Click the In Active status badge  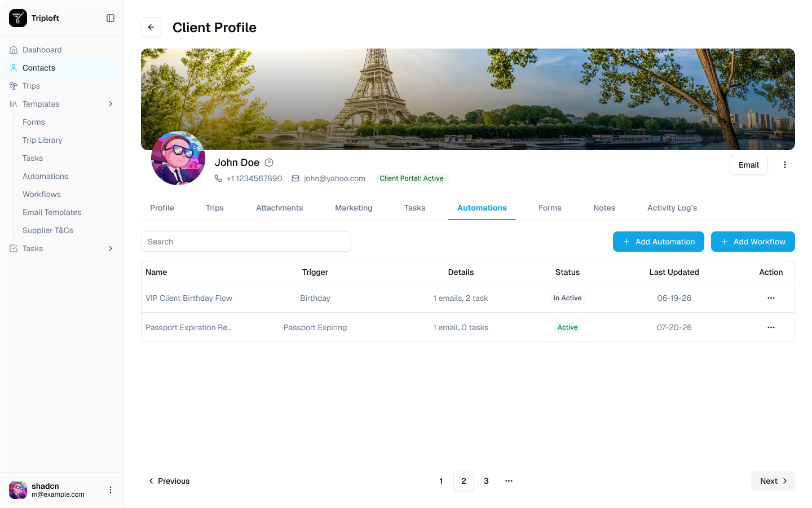pyautogui.click(x=567, y=298)
